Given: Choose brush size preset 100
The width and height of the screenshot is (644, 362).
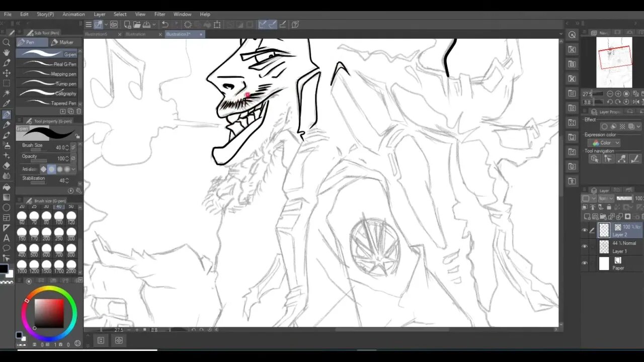Looking at the screenshot, I should click(x=59, y=218).
